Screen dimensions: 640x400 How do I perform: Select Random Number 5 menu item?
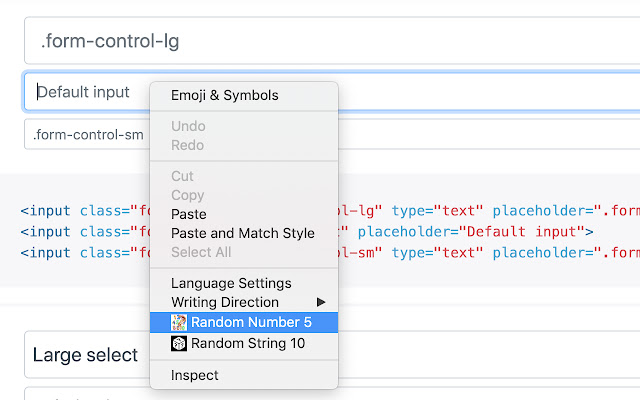[251, 322]
